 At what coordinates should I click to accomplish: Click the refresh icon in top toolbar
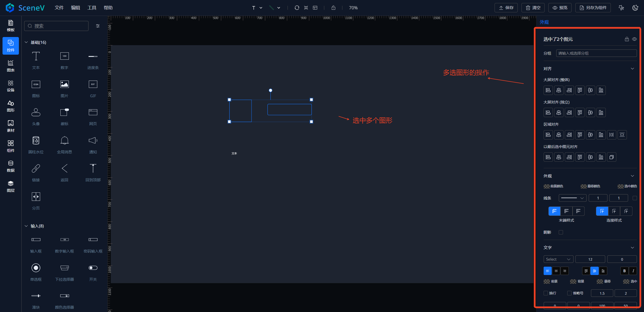tap(297, 8)
